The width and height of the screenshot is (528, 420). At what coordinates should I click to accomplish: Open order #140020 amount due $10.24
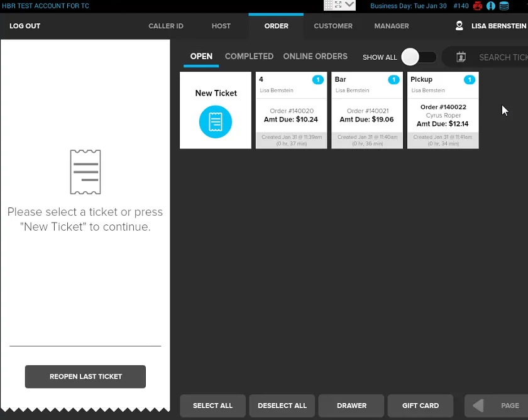[x=291, y=110]
